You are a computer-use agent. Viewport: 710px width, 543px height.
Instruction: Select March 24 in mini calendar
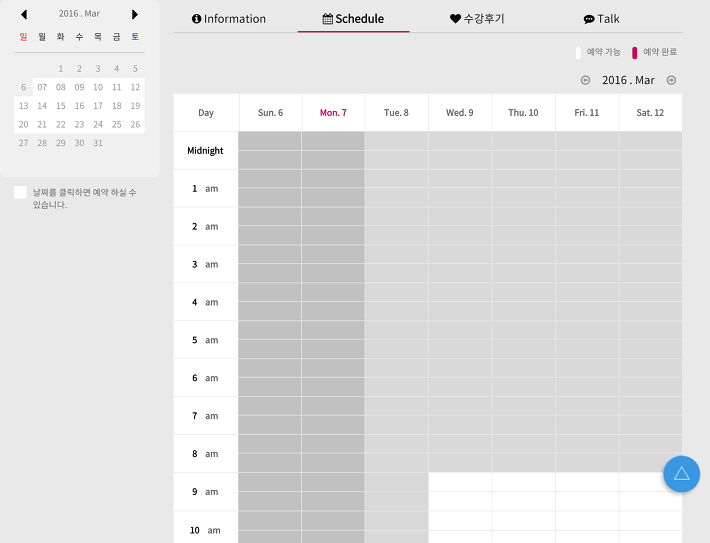click(98, 124)
